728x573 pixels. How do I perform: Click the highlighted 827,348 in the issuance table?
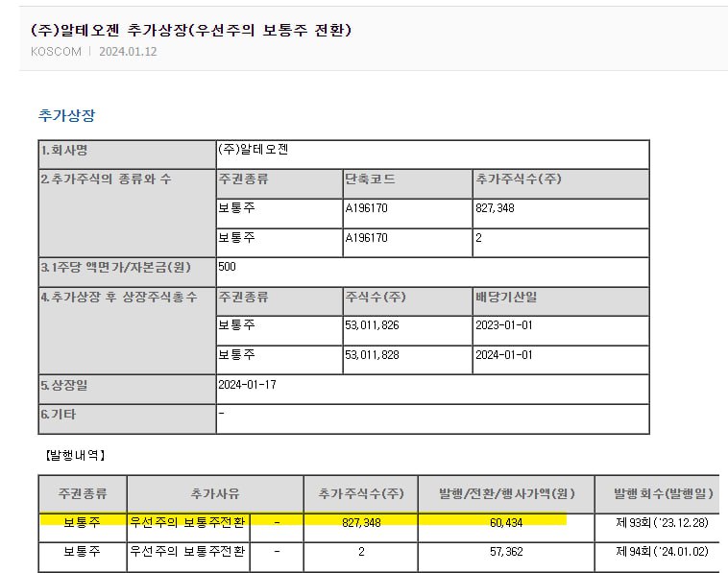[361, 523]
